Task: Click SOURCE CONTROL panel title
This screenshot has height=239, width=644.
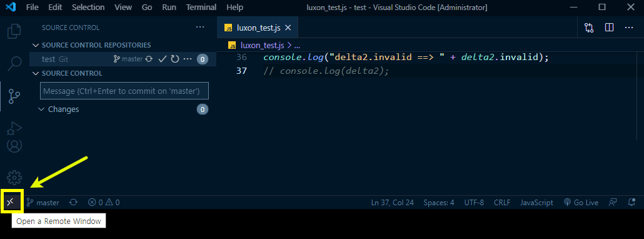Action: (71, 28)
